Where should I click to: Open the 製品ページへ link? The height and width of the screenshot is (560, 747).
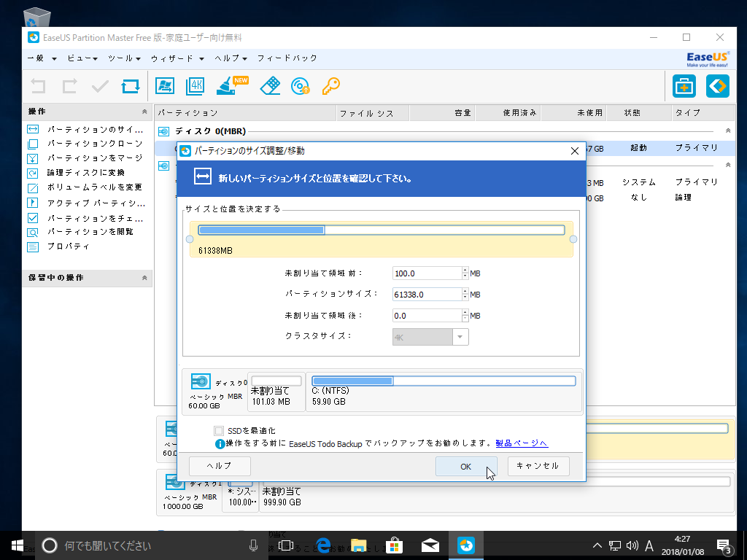pyautogui.click(x=522, y=443)
